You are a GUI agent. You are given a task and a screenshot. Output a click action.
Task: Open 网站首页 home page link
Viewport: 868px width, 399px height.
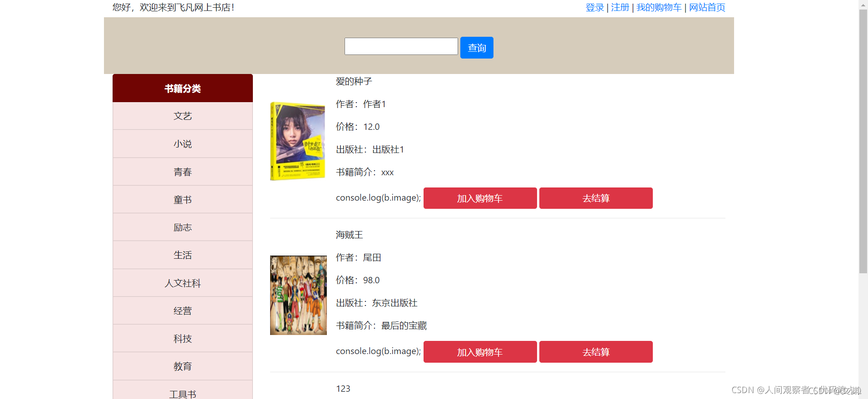pos(707,7)
